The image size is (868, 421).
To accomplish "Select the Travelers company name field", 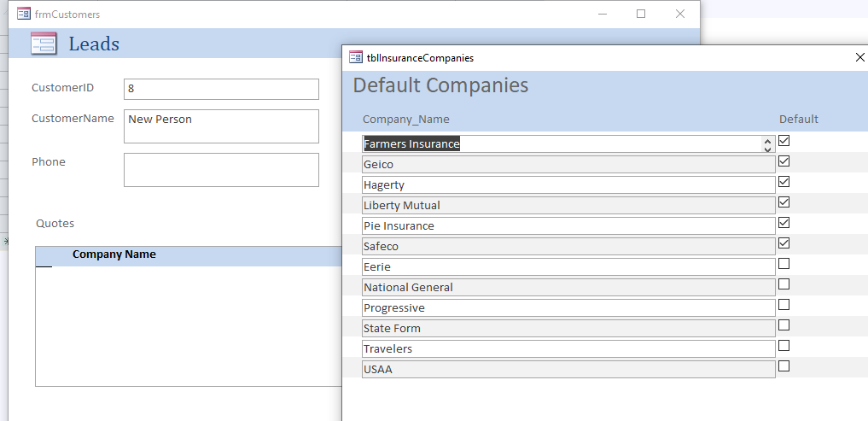I will coord(568,349).
